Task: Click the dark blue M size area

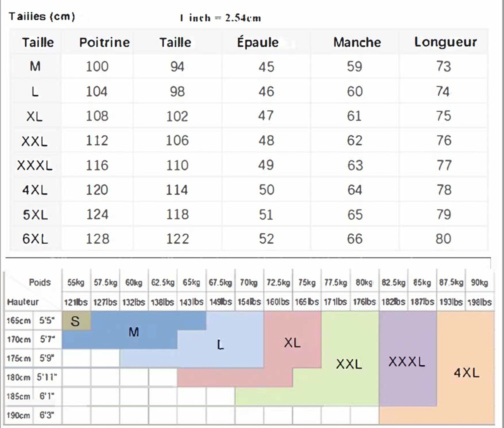Action: [134, 332]
